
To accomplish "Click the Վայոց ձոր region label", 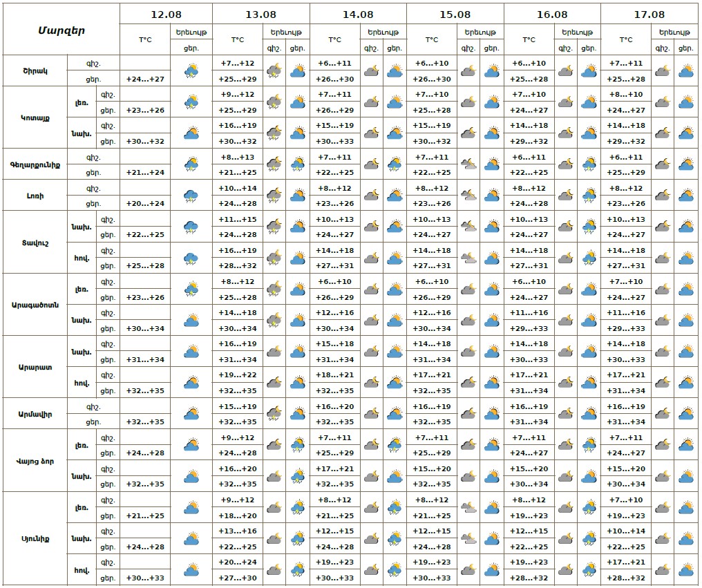I will (x=35, y=461).
